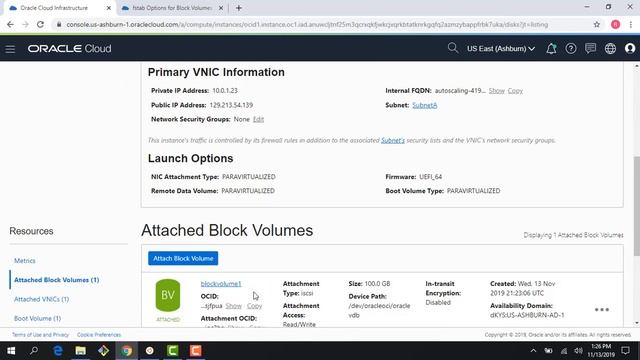
Task: Open the Windows action center notifications
Action: tap(625, 351)
